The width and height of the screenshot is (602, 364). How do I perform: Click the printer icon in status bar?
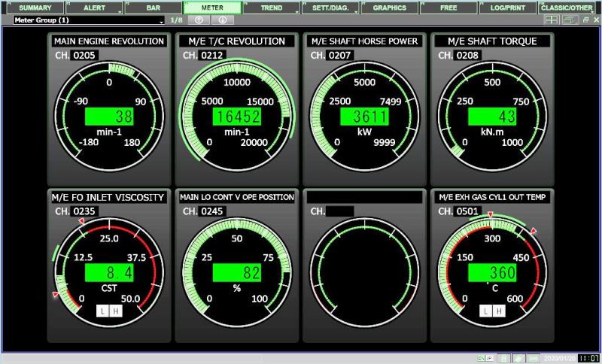pos(518,358)
